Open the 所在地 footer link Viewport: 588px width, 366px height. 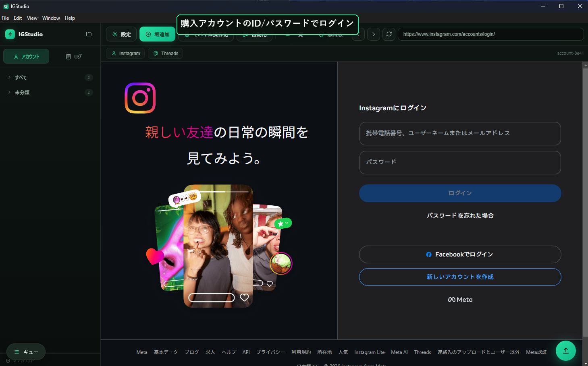click(324, 352)
